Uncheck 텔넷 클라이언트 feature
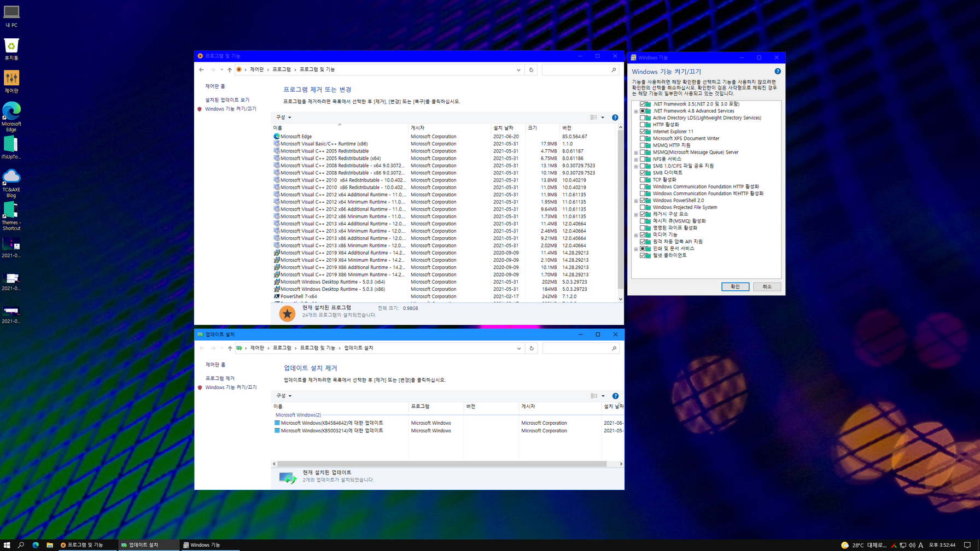 coord(643,255)
